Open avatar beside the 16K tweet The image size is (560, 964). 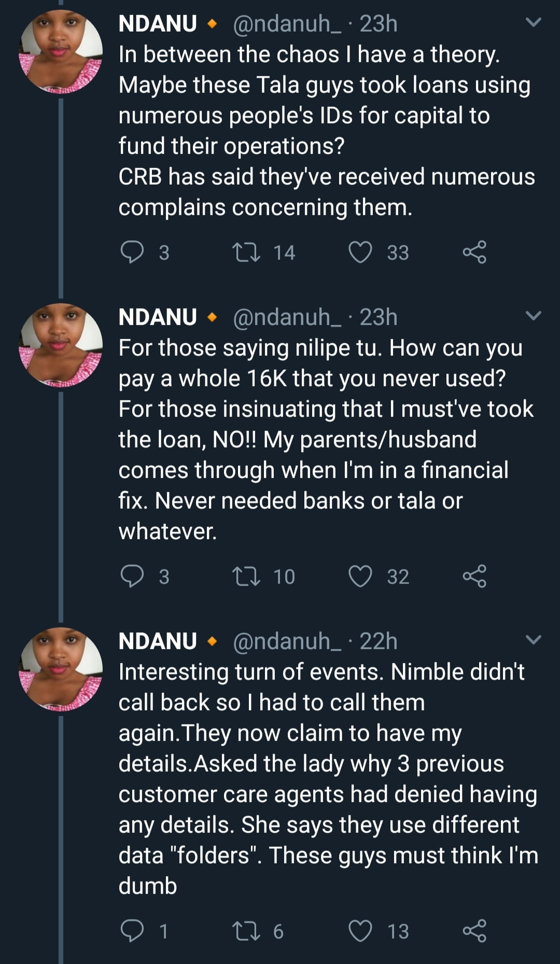coord(61,345)
